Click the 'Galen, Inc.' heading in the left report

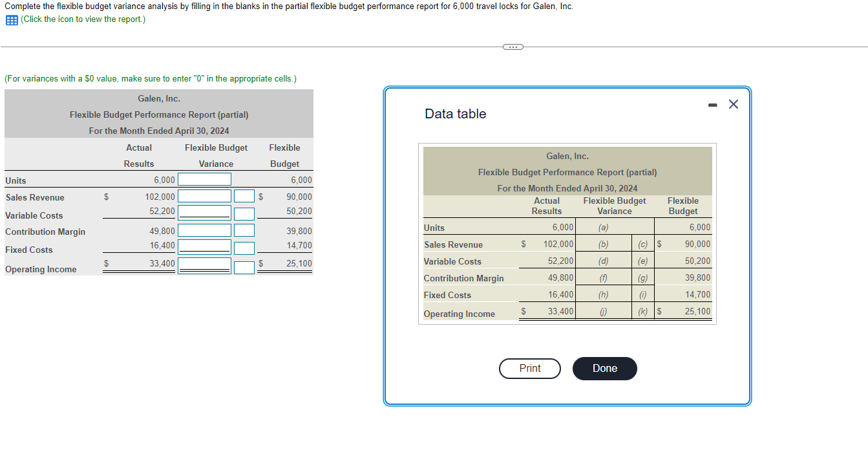pos(159,98)
